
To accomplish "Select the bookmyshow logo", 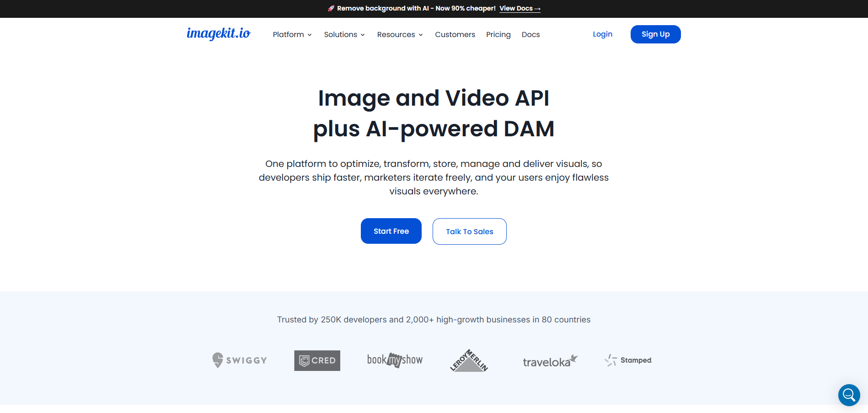I will click(x=394, y=360).
